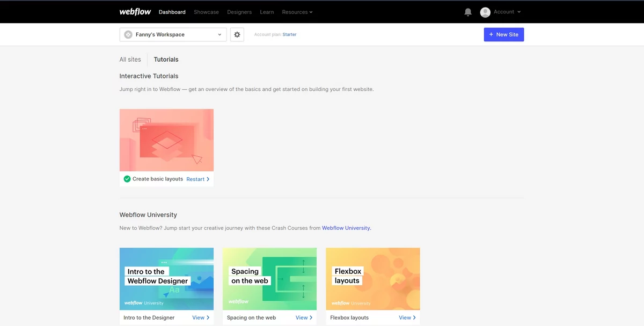Image resolution: width=644 pixels, height=326 pixels.
Task: Open Intro to the Webflow Designer thumbnail
Action: pos(166,279)
